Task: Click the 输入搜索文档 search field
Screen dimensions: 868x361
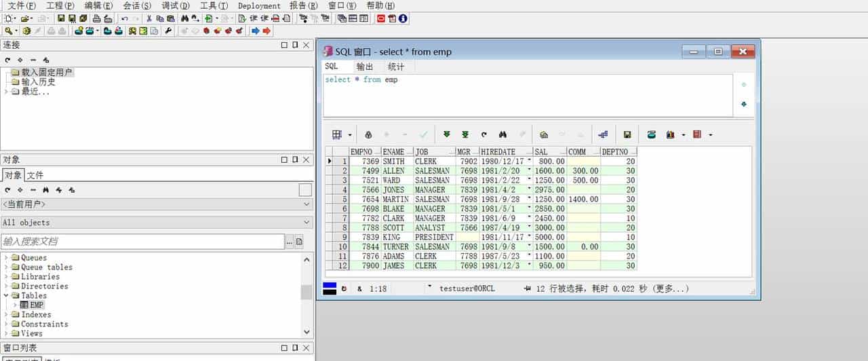Action: pos(142,242)
